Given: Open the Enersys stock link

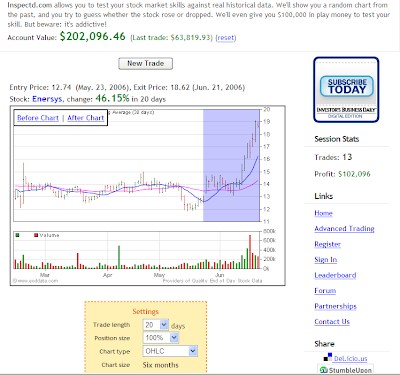Looking at the screenshot, I should coord(47,99).
